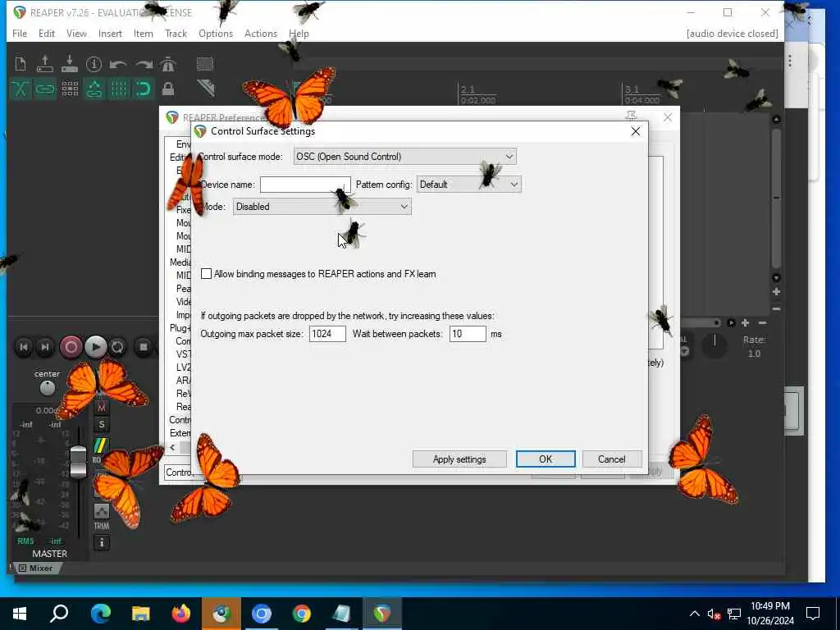Open the Windows notification center
Screen dimensions: 840x630
click(813, 614)
